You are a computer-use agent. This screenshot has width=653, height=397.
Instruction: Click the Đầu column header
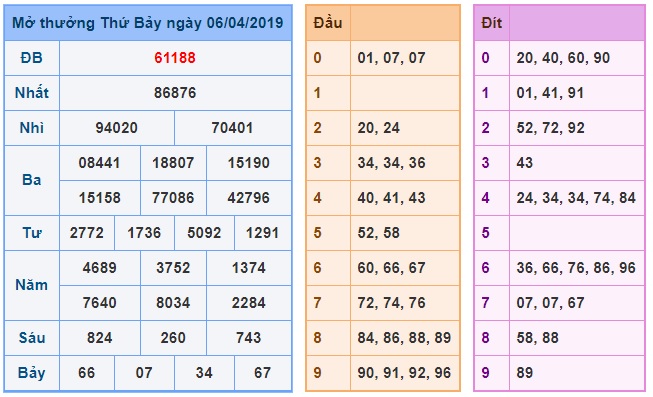point(328,23)
